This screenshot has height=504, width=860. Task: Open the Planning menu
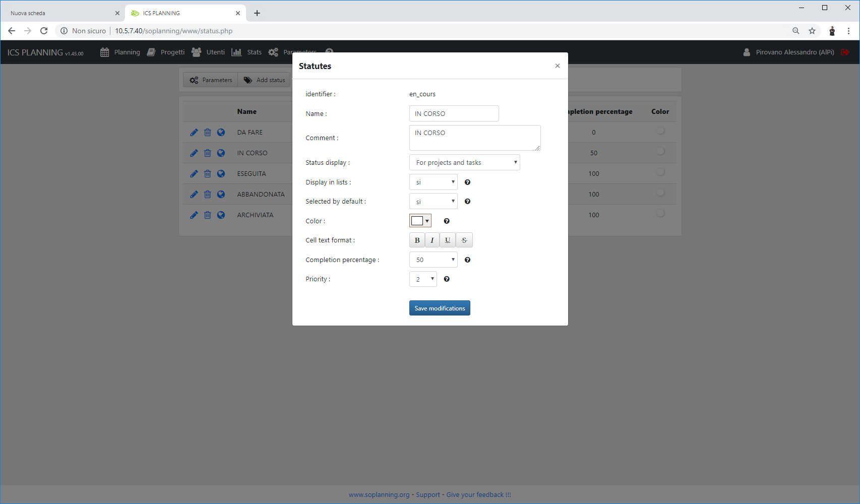(x=127, y=52)
